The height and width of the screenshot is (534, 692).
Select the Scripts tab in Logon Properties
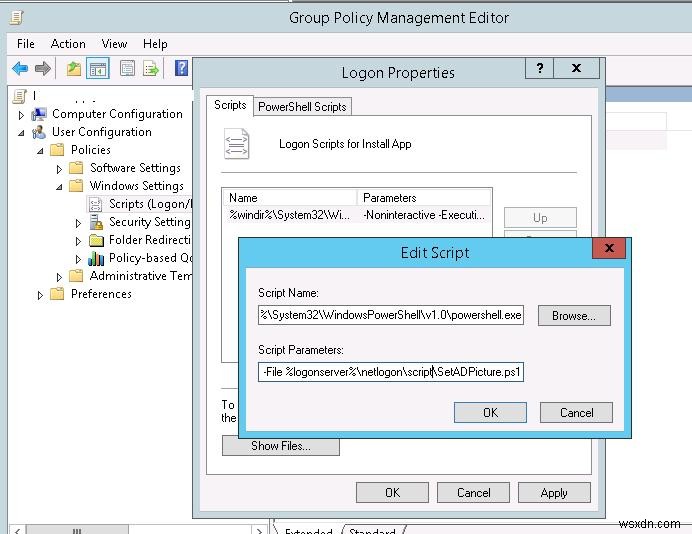pos(230,105)
